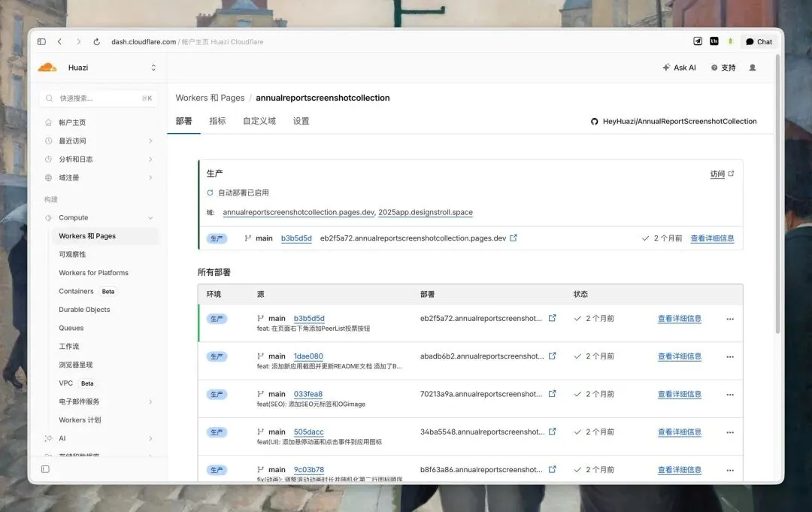Viewport: 812px width, 512px height.
Task: Reload the page with the refresh icon
Action: pyautogui.click(x=96, y=41)
